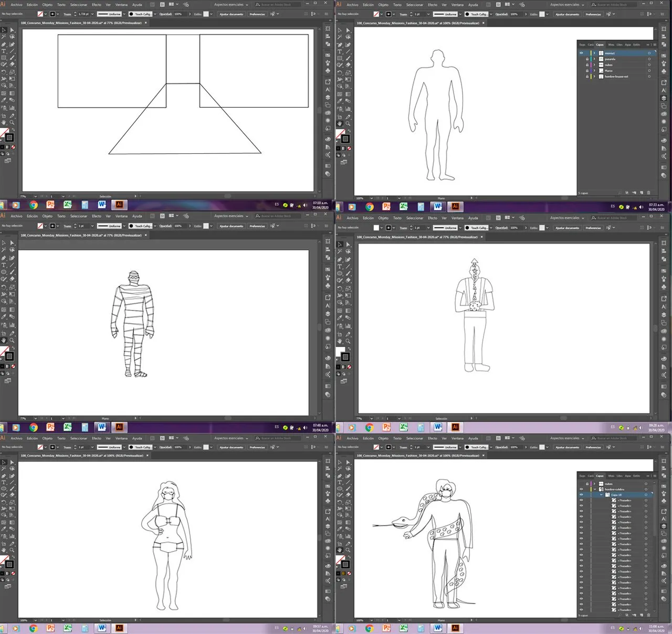The image size is (672, 634).
Task: Click Preferencias button in the bikini woman window
Action: tap(257, 447)
